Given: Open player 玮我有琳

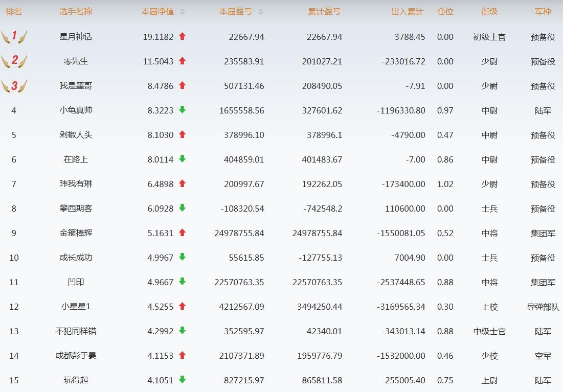Looking at the screenshot, I should (76, 184).
